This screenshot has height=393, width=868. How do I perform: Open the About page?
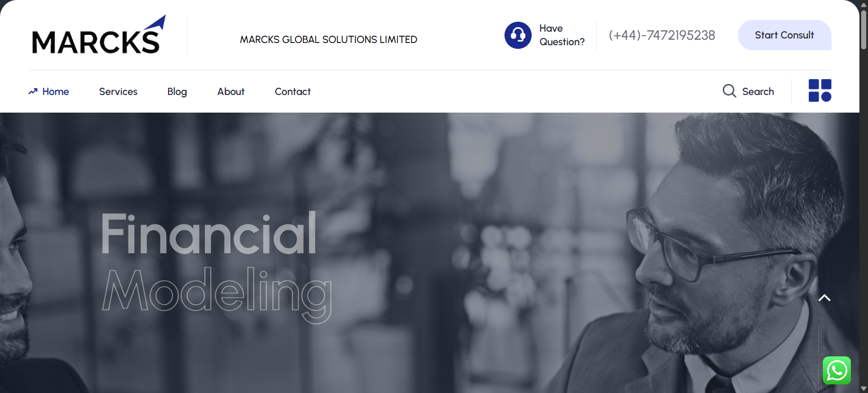pos(231,91)
